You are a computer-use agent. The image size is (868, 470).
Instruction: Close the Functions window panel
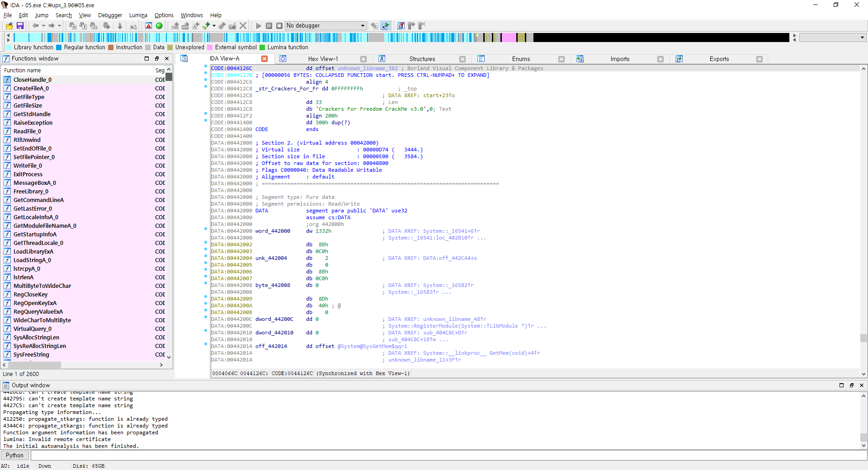pyautogui.click(x=167, y=59)
